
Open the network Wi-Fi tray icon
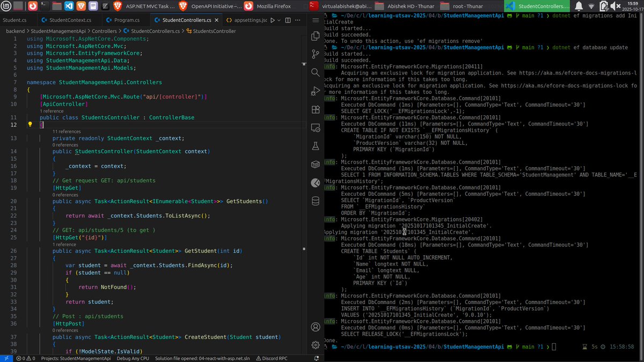point(592,6)
